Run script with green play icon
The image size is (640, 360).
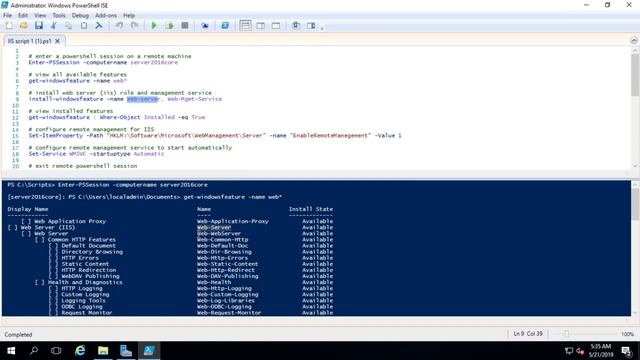(154, 25)
